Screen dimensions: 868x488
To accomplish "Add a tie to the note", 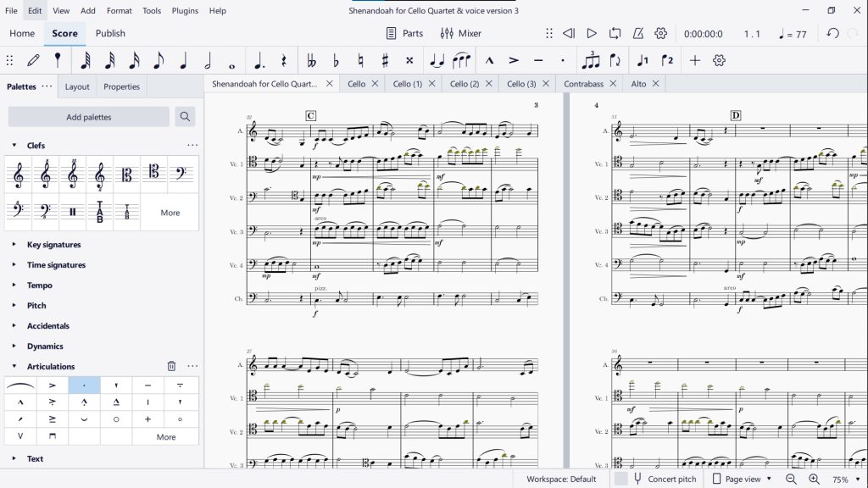I will point(437,61).
